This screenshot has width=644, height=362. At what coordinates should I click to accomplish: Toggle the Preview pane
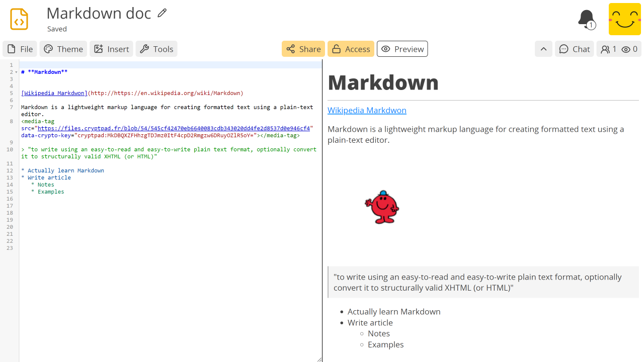pos(402,49)
